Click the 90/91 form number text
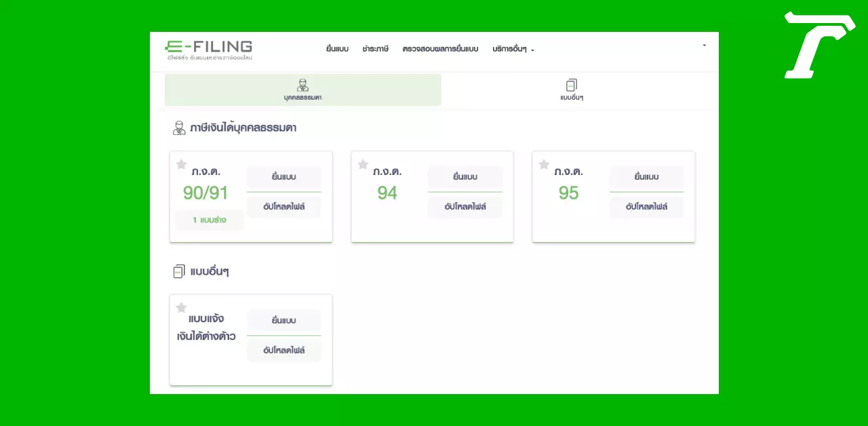Screen dimensions: 868x426 tap(205, 193)
